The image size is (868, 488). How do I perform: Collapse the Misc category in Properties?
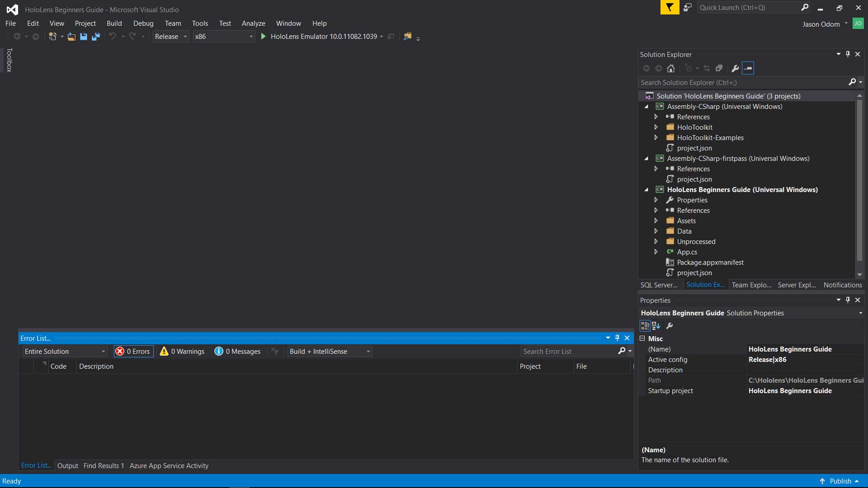tap(642, 338)
